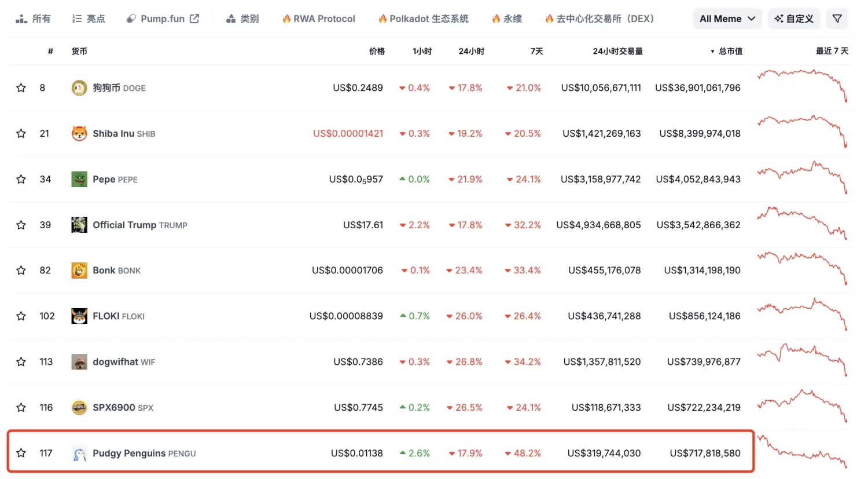Image resolution: width=868 pixels, height=479 pixels.
Task: Star SPX6900 to add to watchlist
Action: [21, 407]
